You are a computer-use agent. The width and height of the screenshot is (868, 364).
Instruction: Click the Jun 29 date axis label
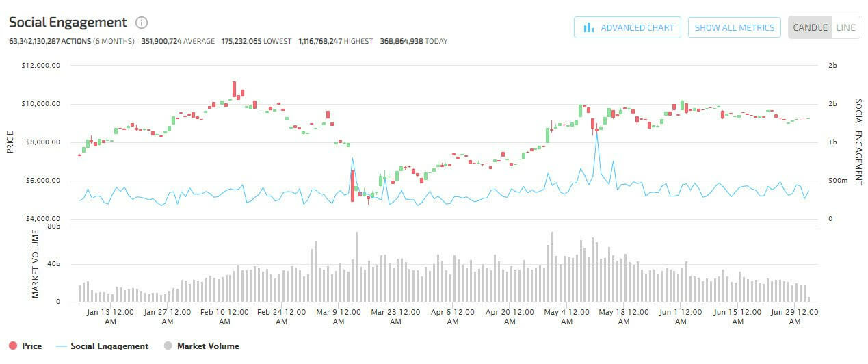point(795,316)
